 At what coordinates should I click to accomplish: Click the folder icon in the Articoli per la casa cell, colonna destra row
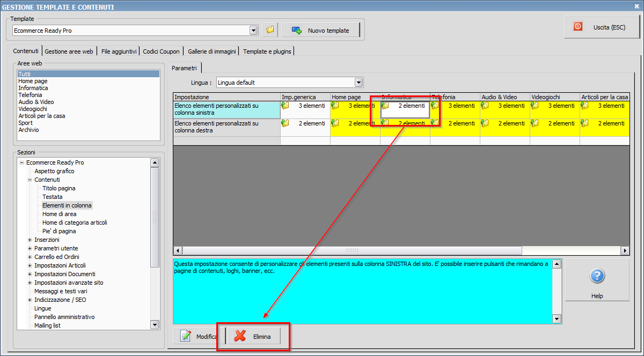click(x=585, y=123)
